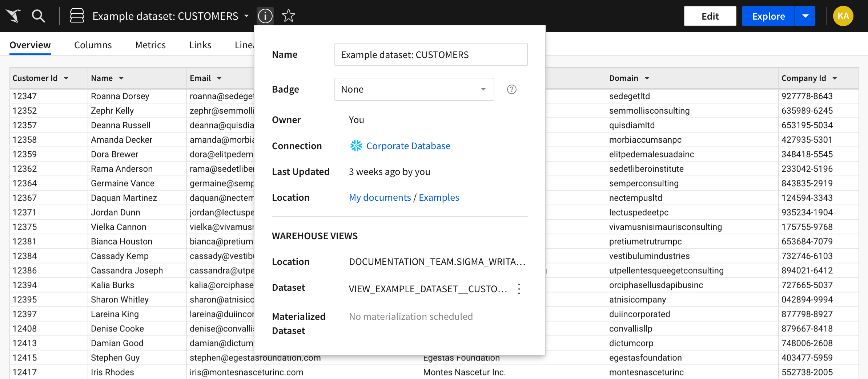Open the Domain column menu arrow
The image size is (868, 379).
pos(647,78)
